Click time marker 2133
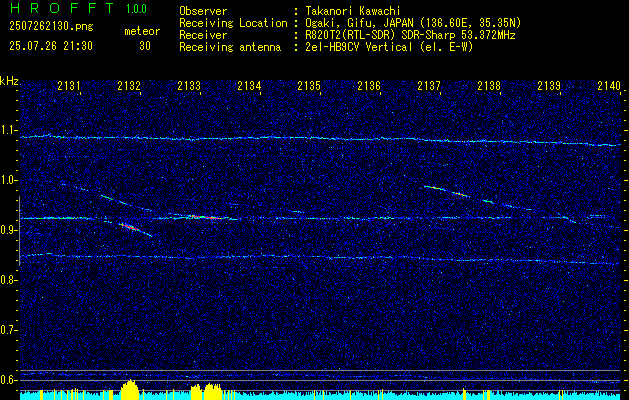Image resolution: width=629 pixels, height=400 pixels. [x=189, y=85]
